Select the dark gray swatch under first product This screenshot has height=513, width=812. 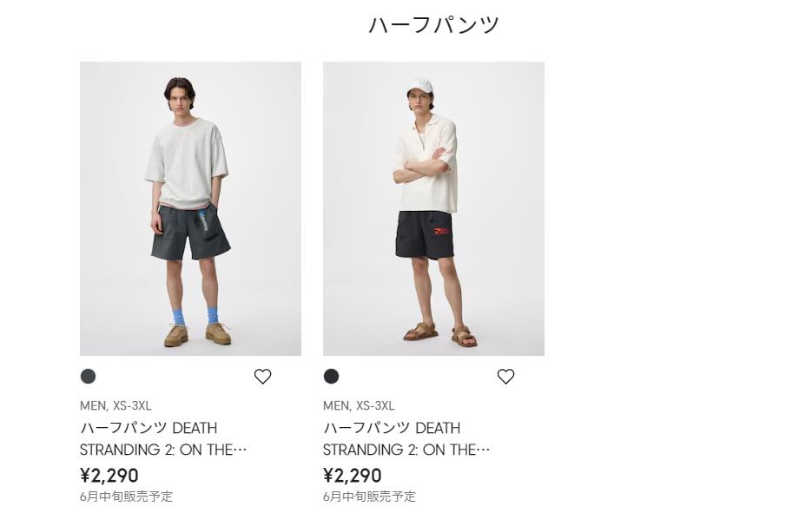(89, 376)
